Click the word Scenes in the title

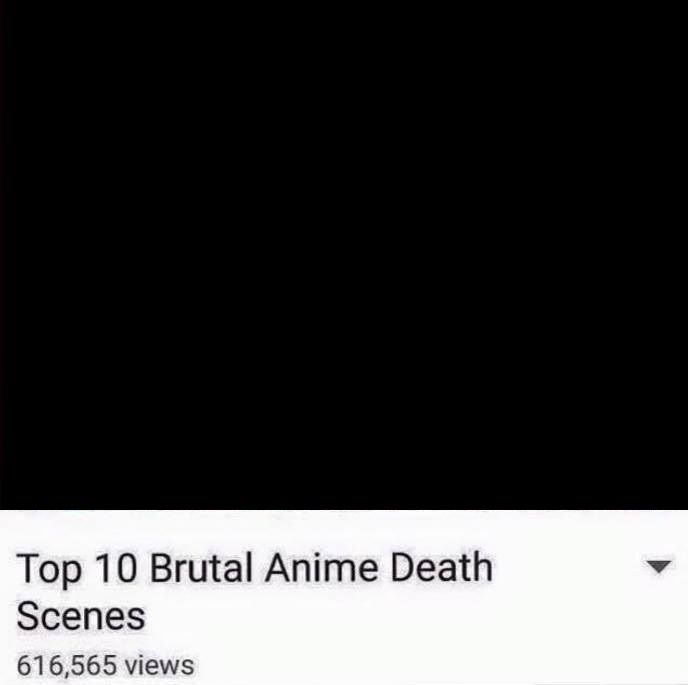pyautogui.click(x=81, y=616)
